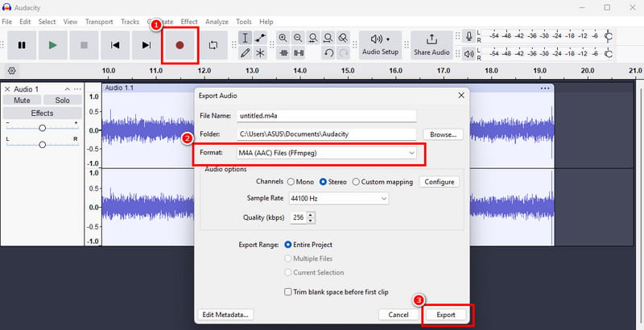Collapse the Audio 1 track arrow

point(68,89)
